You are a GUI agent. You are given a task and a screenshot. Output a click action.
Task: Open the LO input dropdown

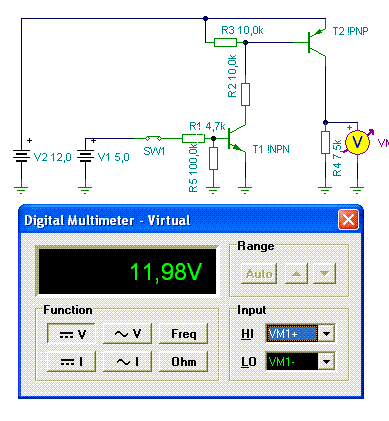tap(326, 361)
